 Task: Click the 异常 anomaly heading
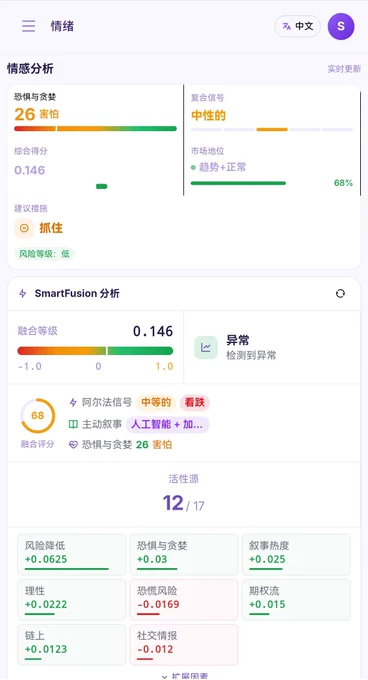(x=238, y=340)
